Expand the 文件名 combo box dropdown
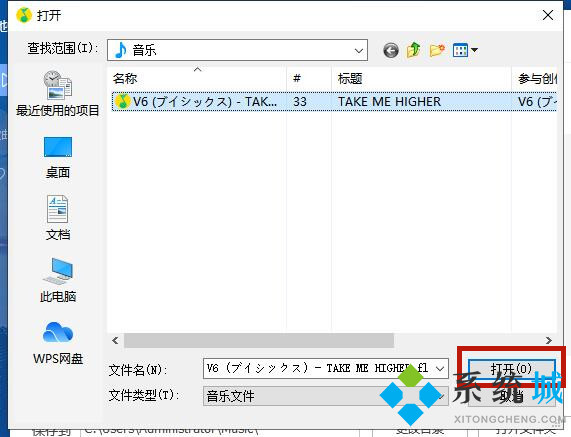 tap(440, 369)
